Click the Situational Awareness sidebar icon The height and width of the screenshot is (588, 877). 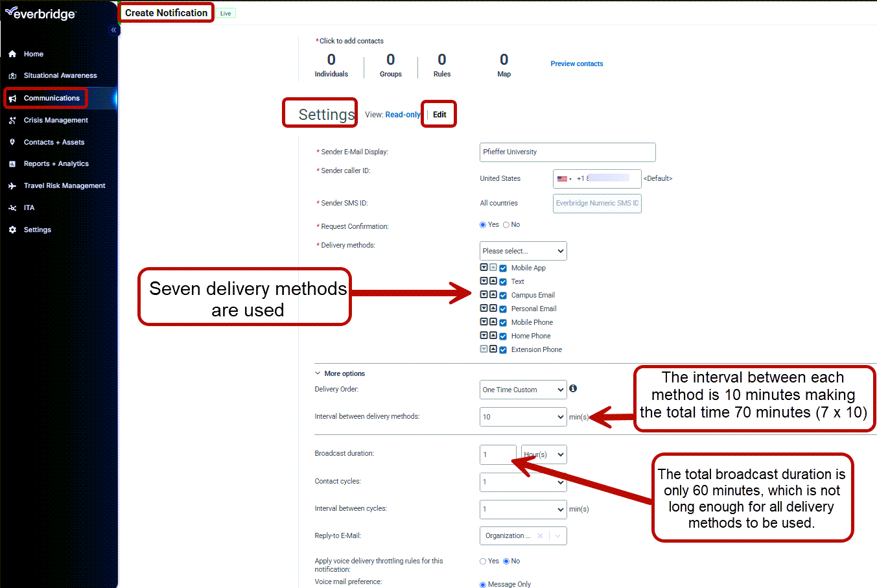(x=12, y=76)
